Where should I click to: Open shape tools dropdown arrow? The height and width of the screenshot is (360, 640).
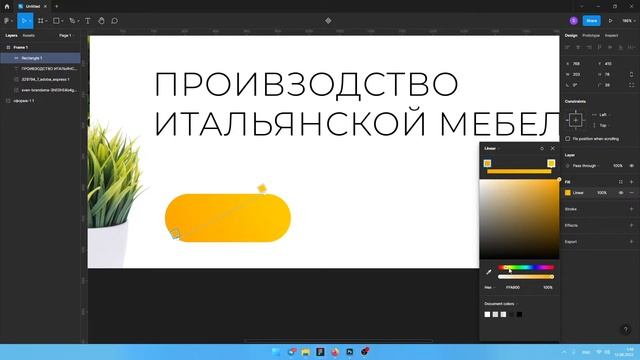pyautogui.click(x=62, y=21)
